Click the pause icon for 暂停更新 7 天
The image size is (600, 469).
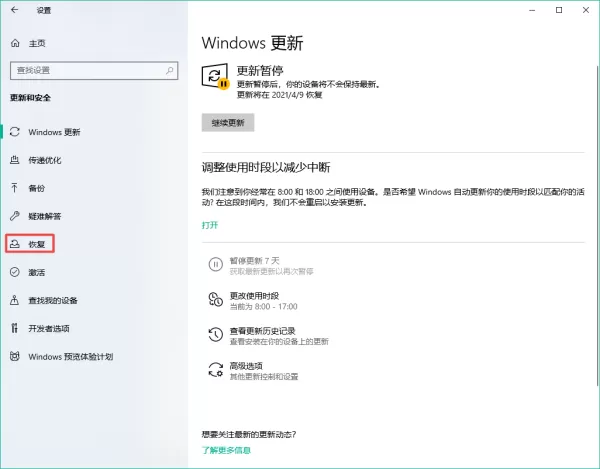215,264
